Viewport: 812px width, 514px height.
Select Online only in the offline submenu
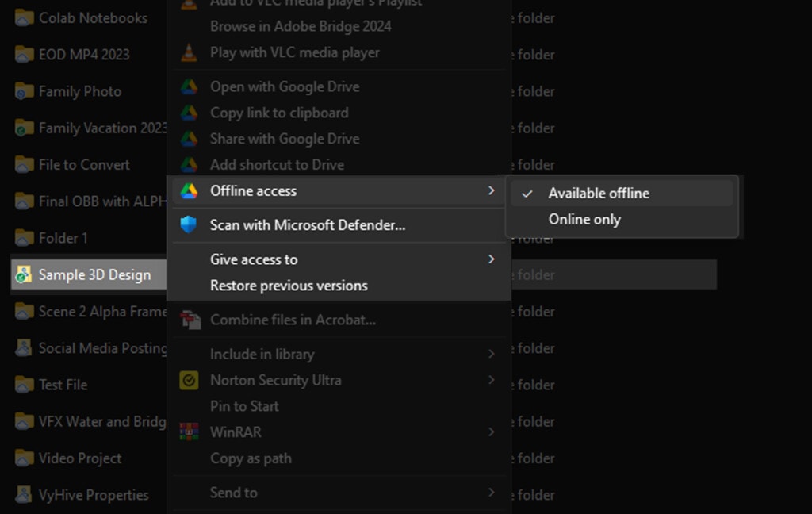coord(584,220)
